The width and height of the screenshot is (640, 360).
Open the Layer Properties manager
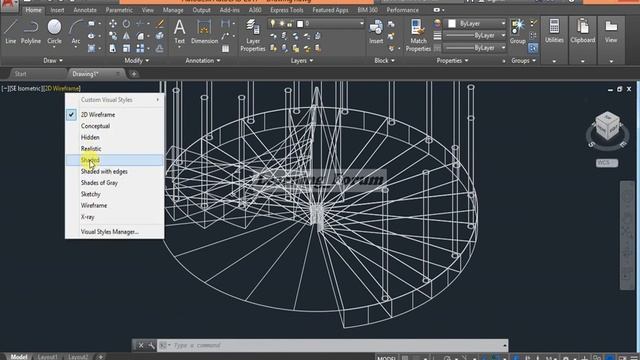click(253, 35)
